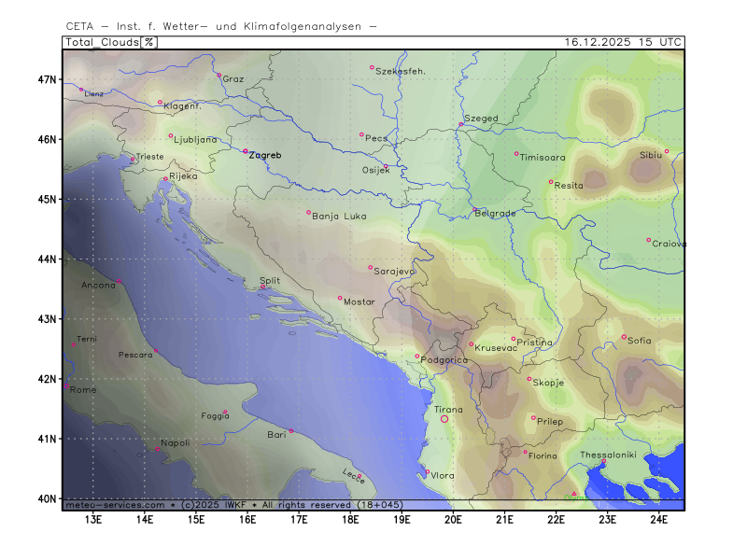Click the Banja Luka city label
The height and width of the screenshot is (560, 747).
(337, 217)
